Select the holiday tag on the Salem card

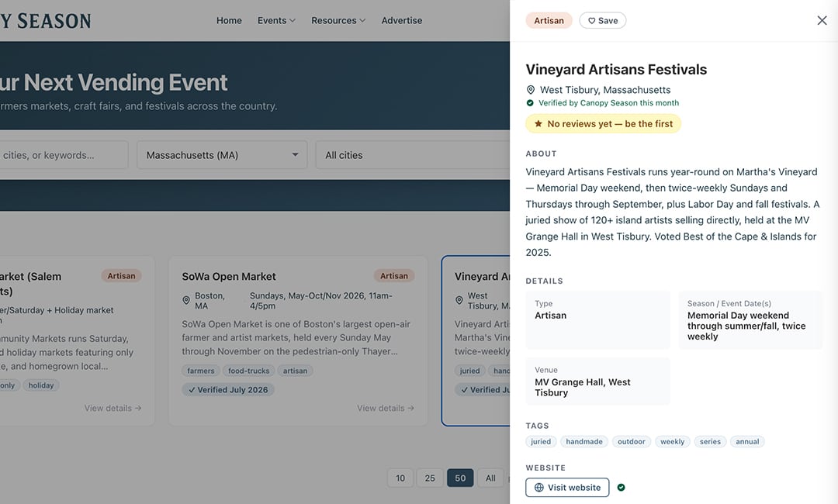(41, 385)
